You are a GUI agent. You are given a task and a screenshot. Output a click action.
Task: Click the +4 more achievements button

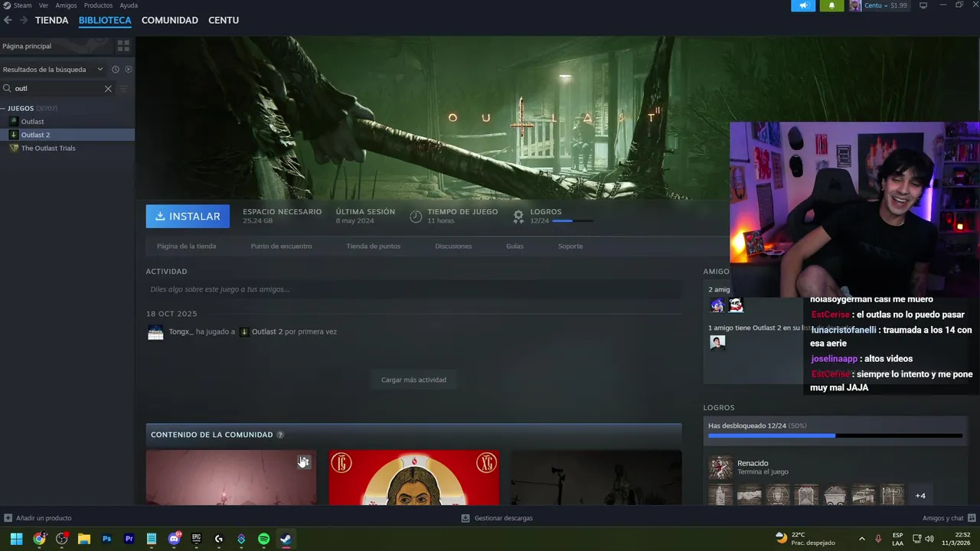(x=920, y=495)
